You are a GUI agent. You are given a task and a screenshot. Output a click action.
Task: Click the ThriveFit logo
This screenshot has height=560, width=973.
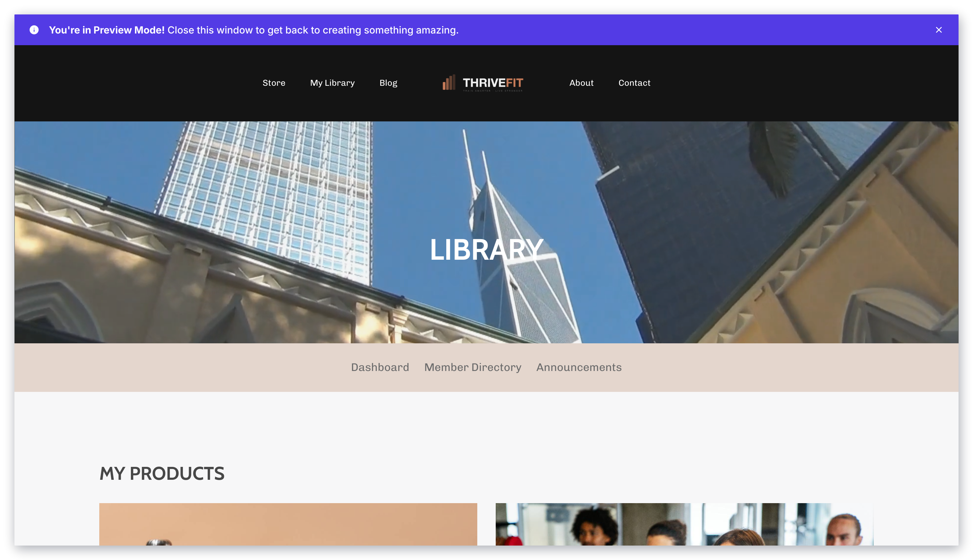coord(483,83)
